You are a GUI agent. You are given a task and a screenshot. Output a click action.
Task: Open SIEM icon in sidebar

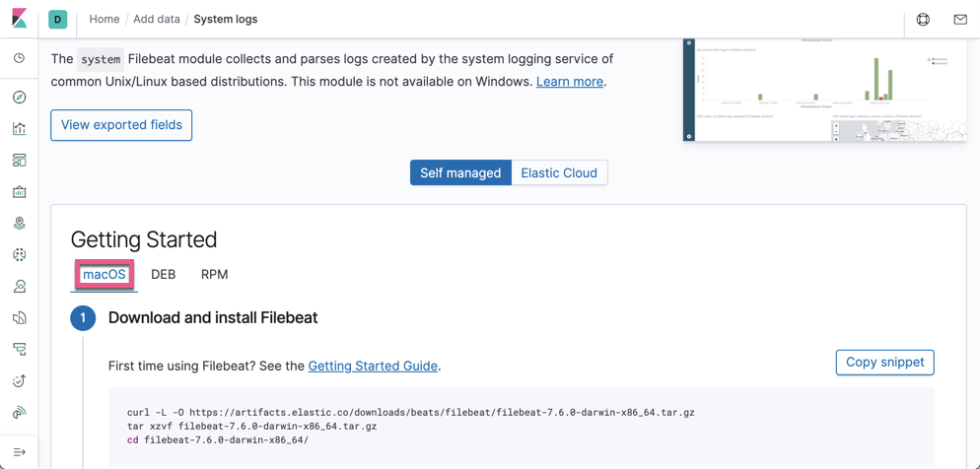point(20,412)
